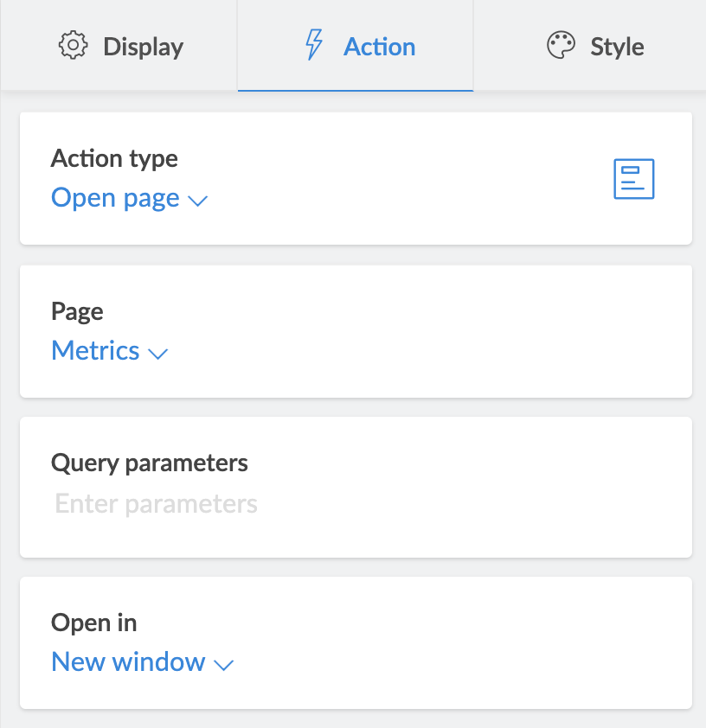The image size is (706, 728).
Task: Expand the chevron beside New window
Action: tap(224, 664)
